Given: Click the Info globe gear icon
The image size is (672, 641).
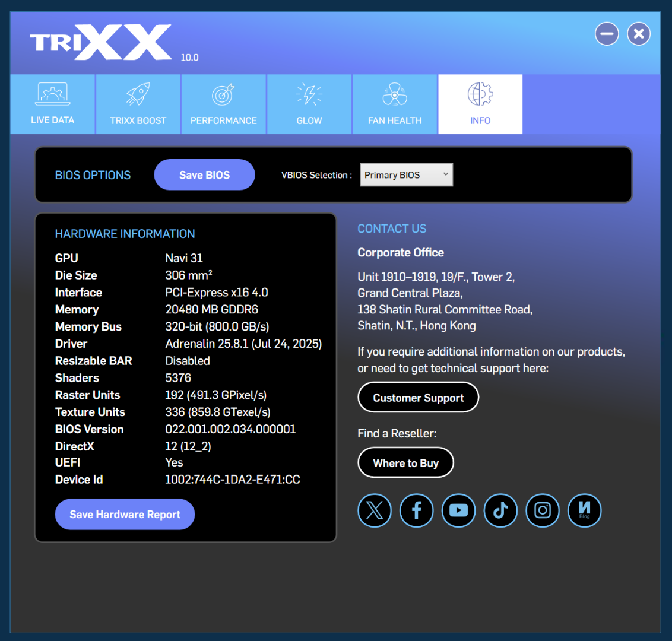Looking at the screenshot, I should tap(480, 94).
